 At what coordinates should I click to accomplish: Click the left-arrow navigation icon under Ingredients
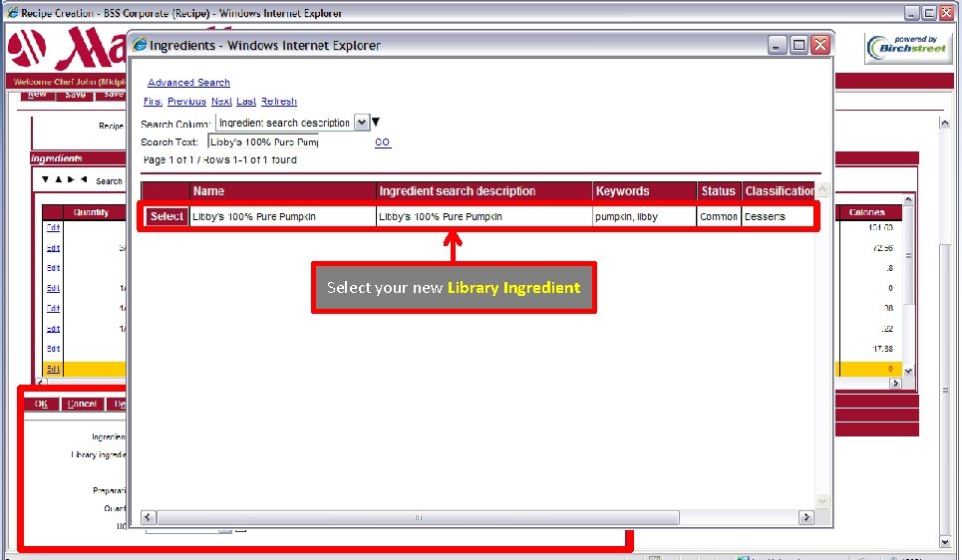click(84, 179)
